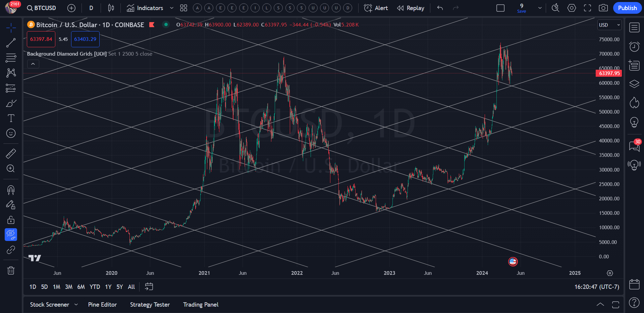Open the indicator templates grid icon

(x=183, y=8)
